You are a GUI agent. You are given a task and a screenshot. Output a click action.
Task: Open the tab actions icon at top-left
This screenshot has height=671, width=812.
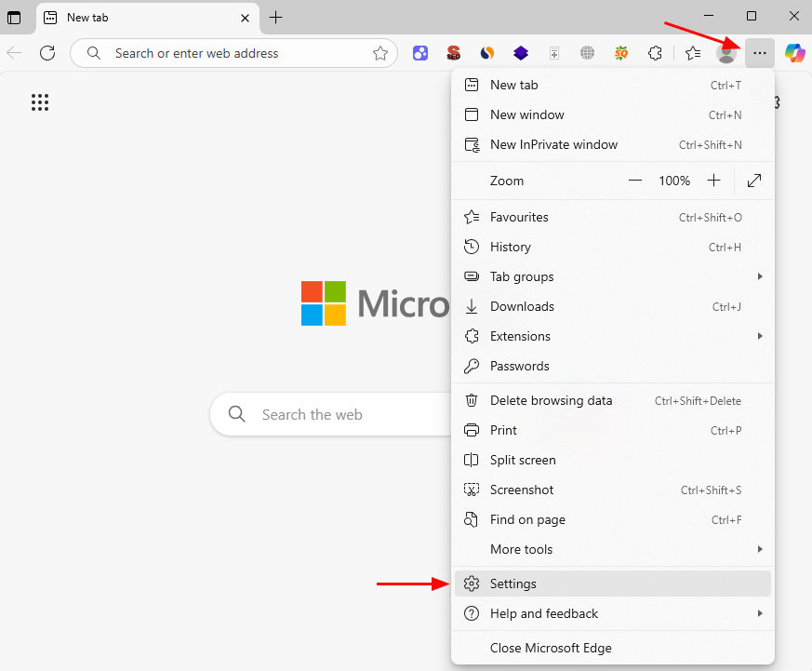[x=14, y=18]
